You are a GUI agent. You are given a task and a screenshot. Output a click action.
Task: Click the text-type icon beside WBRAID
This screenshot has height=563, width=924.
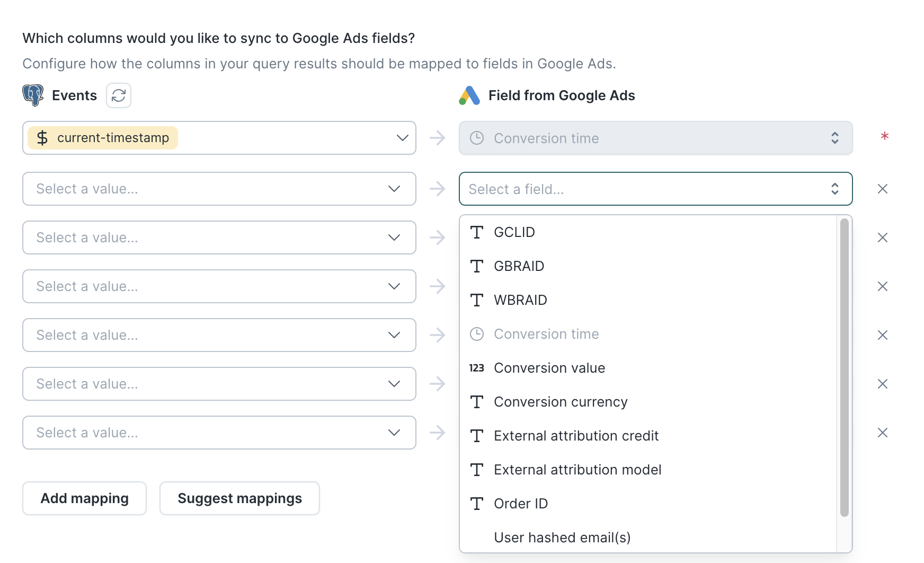click(477, 300)
